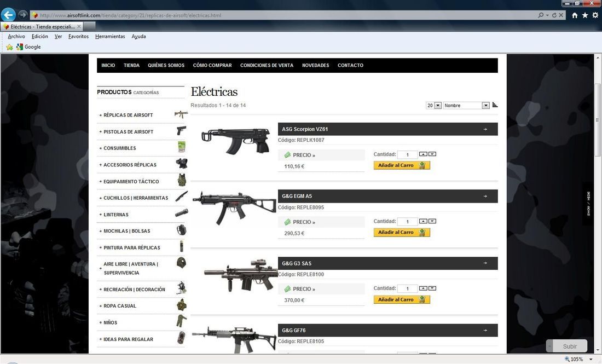Open the browser Home icon
Screen dimensions: 602x364
(x=575, y=15)
